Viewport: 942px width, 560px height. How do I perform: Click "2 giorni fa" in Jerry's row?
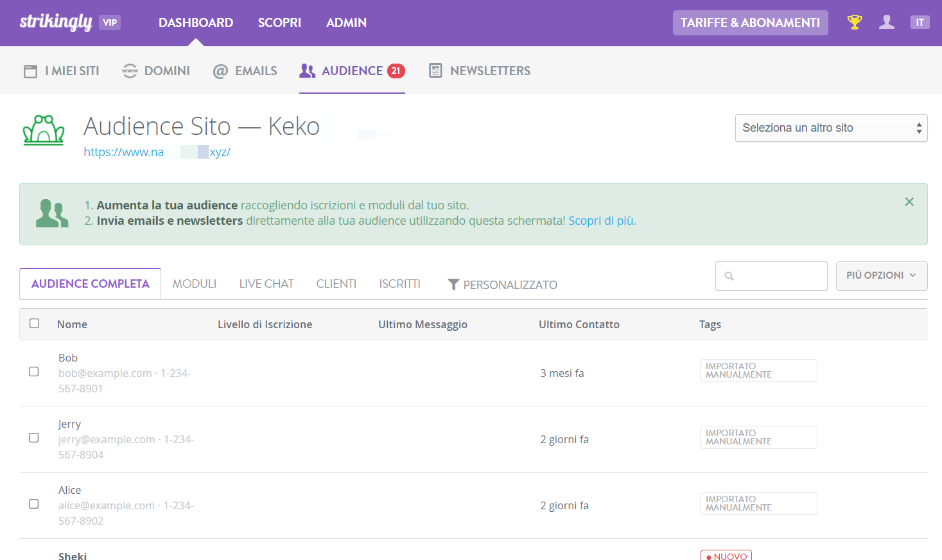pyautogui.click(x=564, y=439)
